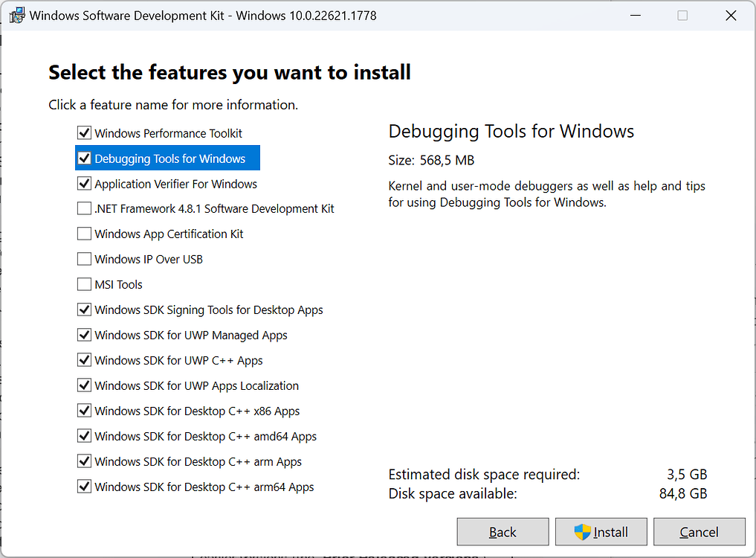Enable .NET Framework 4.8.1 Software Development Kit
This screenshot has width=756, height=558.
[84, 208]
